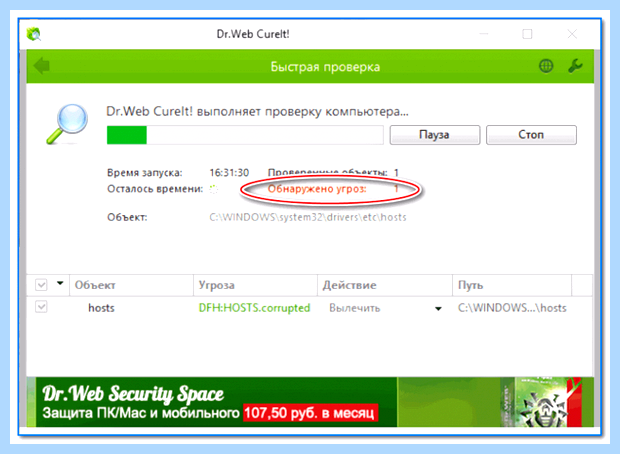Sort by the Объект column header

(x=132, y=285)
